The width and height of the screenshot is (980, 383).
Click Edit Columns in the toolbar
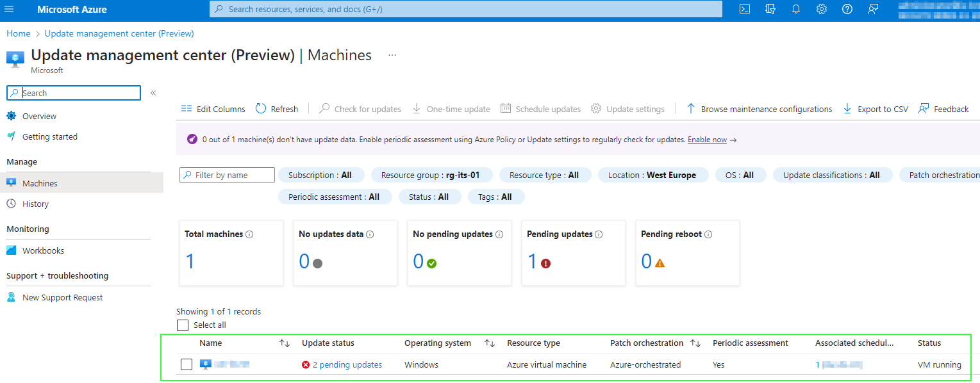[x=213, y=109]
